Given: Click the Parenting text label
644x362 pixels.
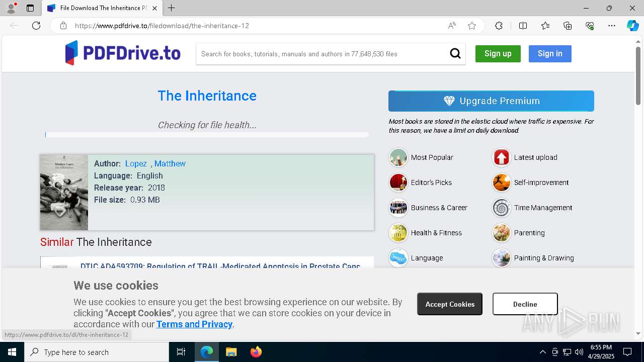Looking at the screenshot, I should pyautogui.click(x=529, y=233).
